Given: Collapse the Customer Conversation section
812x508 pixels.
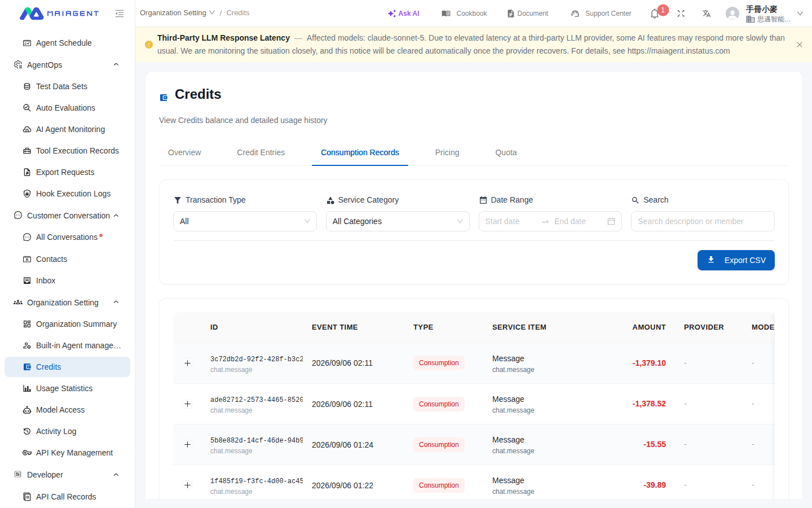Looking at the screenshot, I should coord(116,216).
